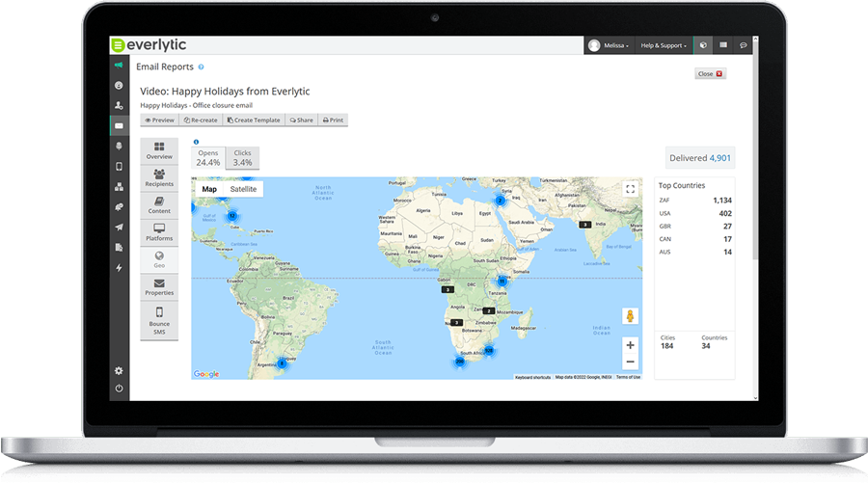The height and width of the screenshot is (483, 868).
Task: Click the smiley face sidebar icon
Action: point(119,85)
